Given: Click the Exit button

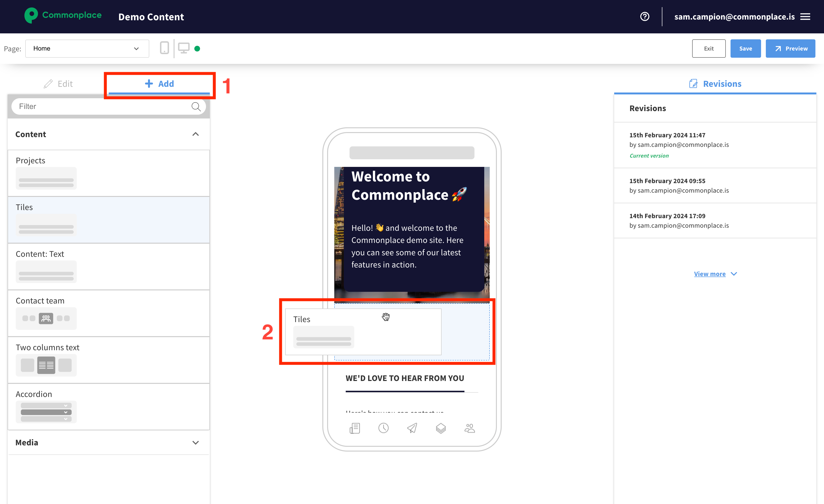Looking at the screenshot, I should (x=708, y=48).
